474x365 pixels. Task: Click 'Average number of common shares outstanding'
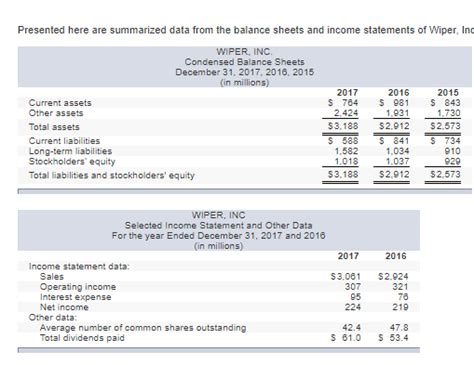pos(143,328)
